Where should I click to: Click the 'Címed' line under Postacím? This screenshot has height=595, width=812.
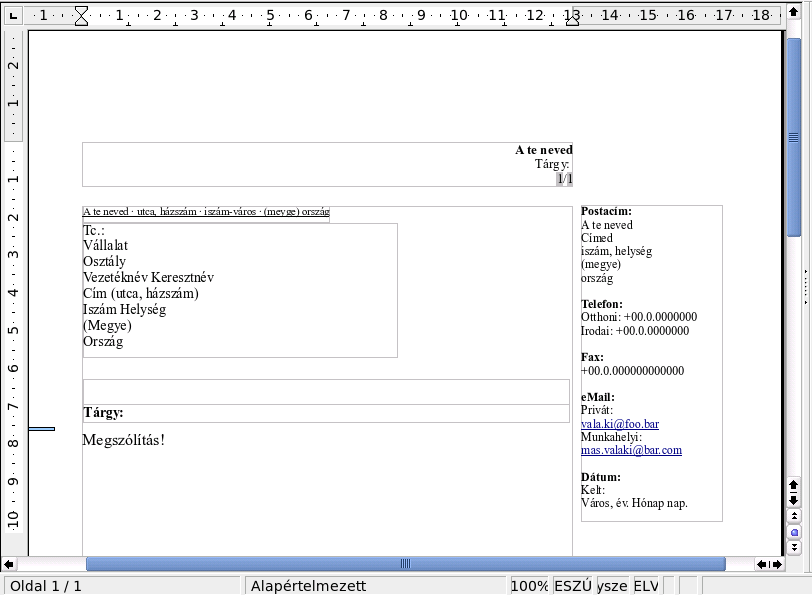597,238
